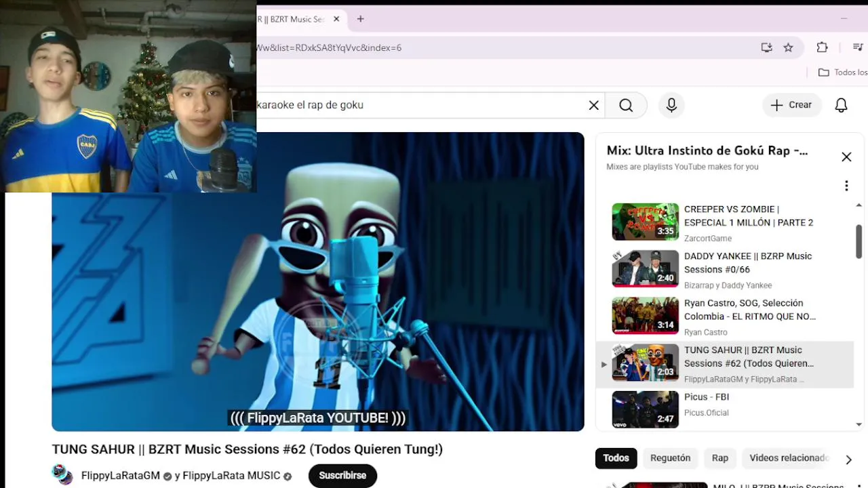The height and width of the screenshot is (488, 868).
Task: Play Ryan Castro EL RITMO QUE NO thumbnail
Action: pyautogui.click(x=645, y=315)
